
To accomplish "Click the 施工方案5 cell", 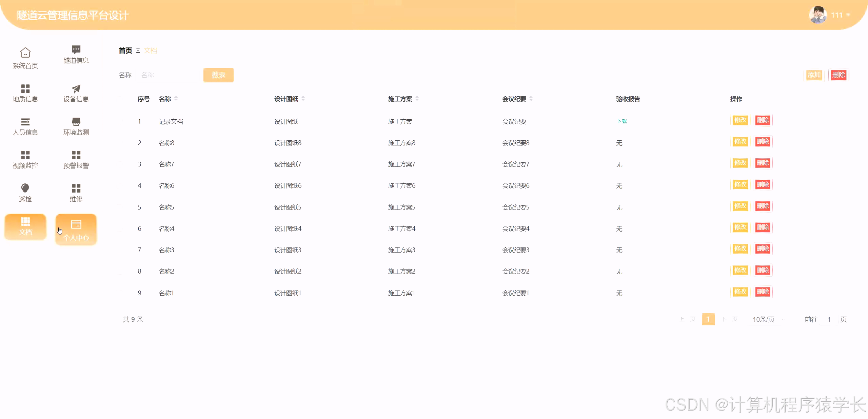I will click(402, 207).
